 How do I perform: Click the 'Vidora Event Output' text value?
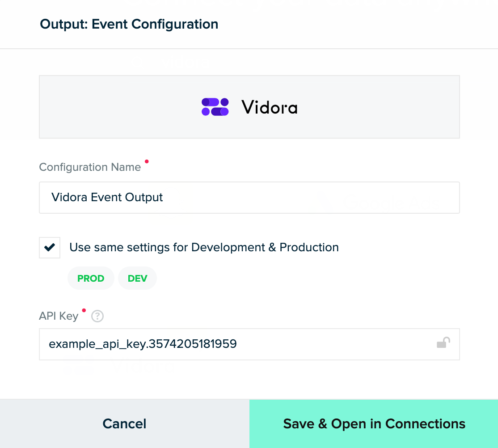tap(107, 197)
